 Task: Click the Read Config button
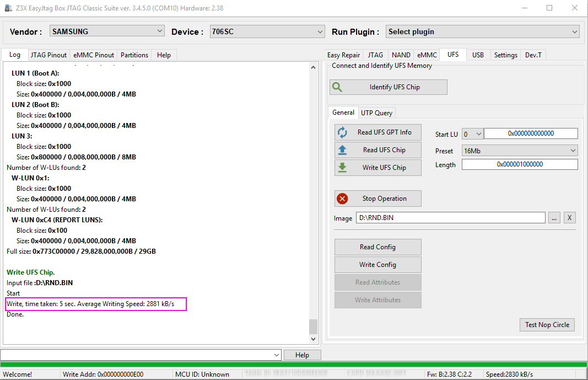click(377, 247)
